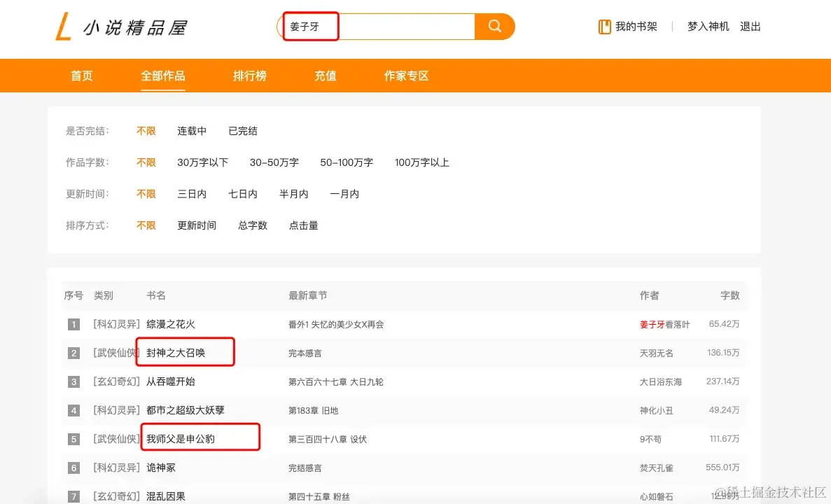Select 不限 for 排序方式
The width and height of the screenshot is (831, 504).
[146, 225]
